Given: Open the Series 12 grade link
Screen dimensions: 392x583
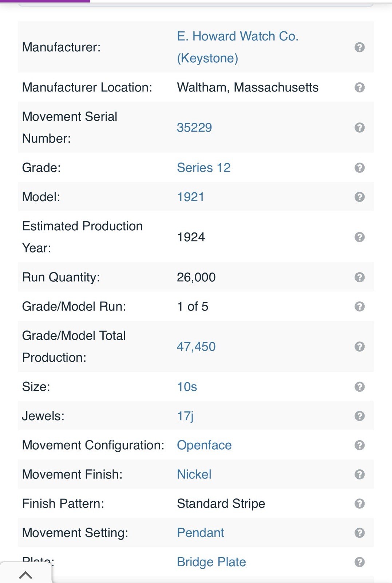Looking at the screenshot, I should coord(203,168).
